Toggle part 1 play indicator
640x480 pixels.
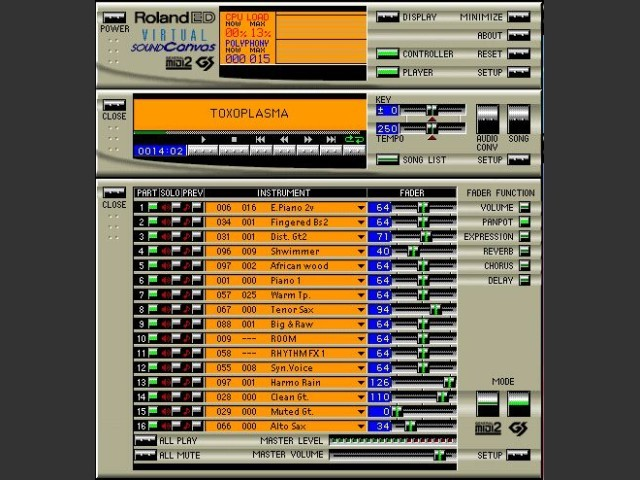[x=153, y=207]
